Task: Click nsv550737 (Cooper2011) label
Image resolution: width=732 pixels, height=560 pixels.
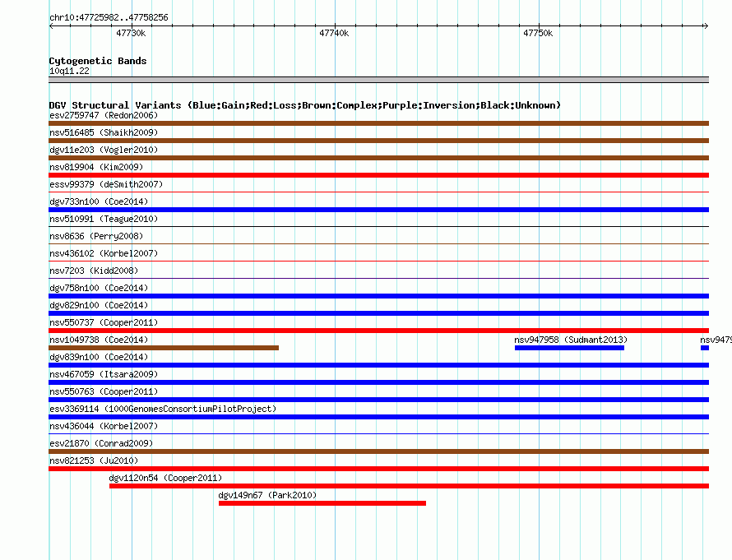Action: (x=104, y=322)
